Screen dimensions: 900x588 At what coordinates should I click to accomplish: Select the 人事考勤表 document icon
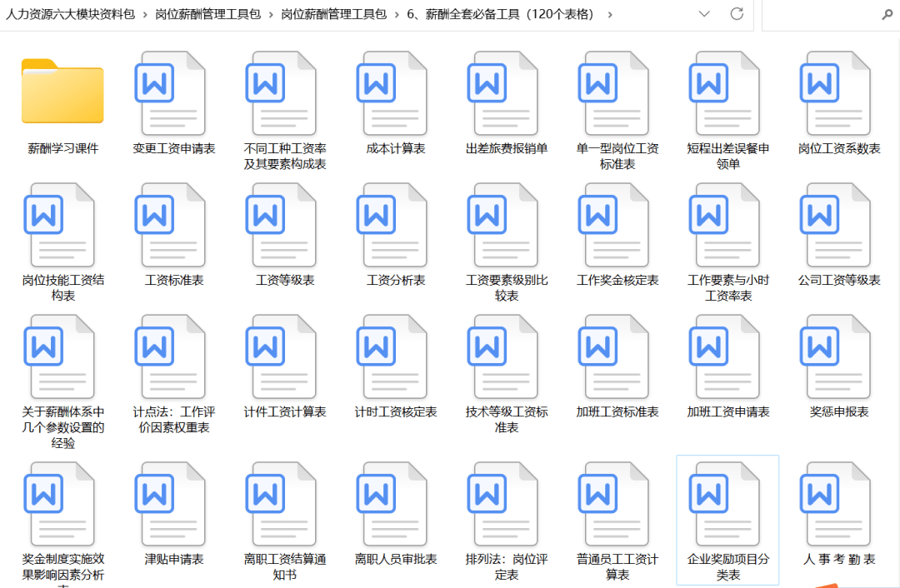[x=834, y=504]
